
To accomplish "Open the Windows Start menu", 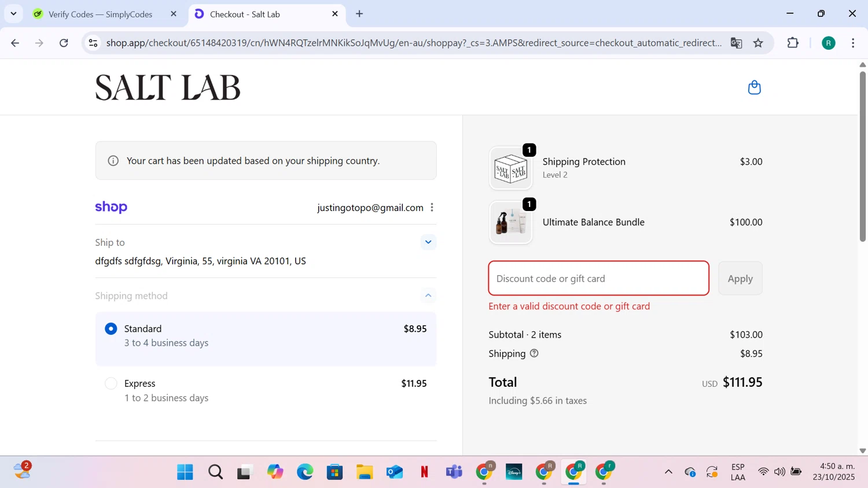I will coord(185,472).
